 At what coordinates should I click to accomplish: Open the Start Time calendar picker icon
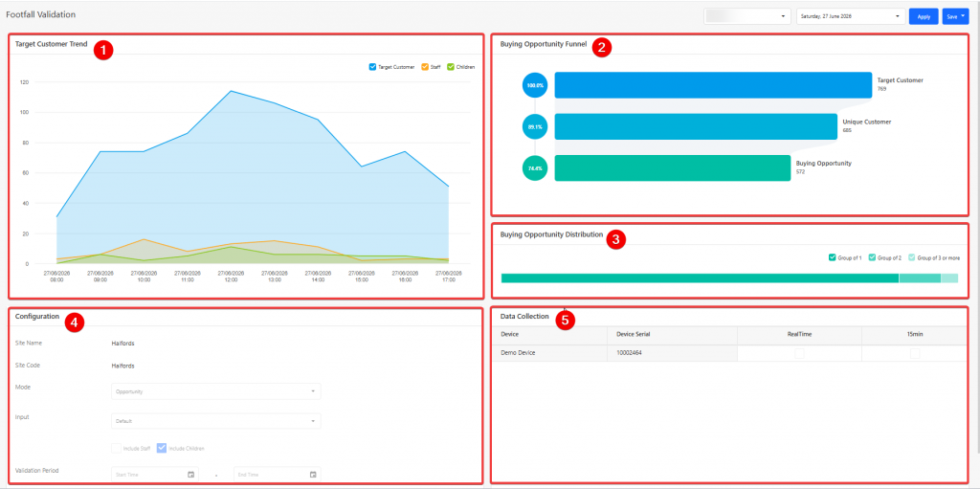[x=191, y=475]
